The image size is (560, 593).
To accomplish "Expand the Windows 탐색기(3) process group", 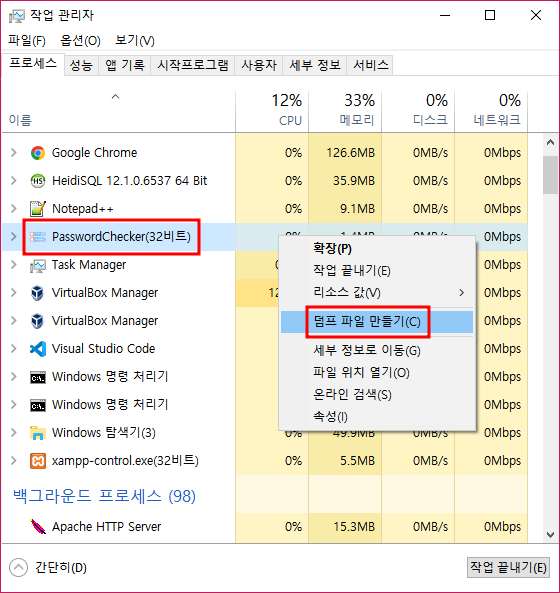I will click(x=14, y=433).
